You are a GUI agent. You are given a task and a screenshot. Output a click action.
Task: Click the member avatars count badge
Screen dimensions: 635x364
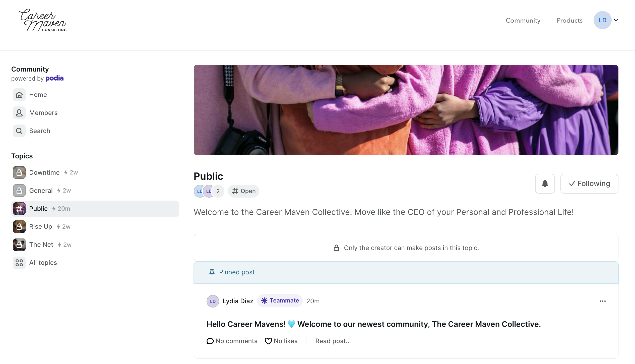coord(218,191)
